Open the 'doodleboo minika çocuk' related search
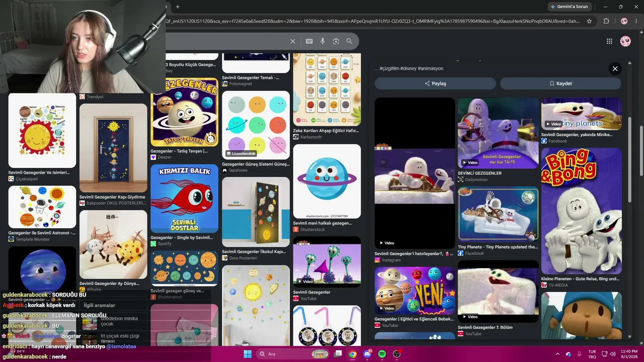 119,322
